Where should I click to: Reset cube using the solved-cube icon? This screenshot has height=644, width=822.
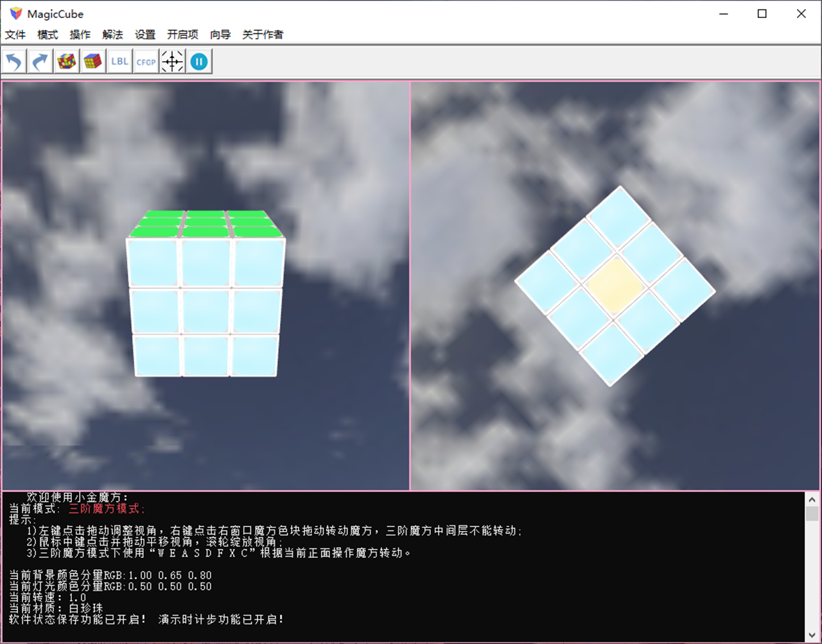tap(93, 62)
